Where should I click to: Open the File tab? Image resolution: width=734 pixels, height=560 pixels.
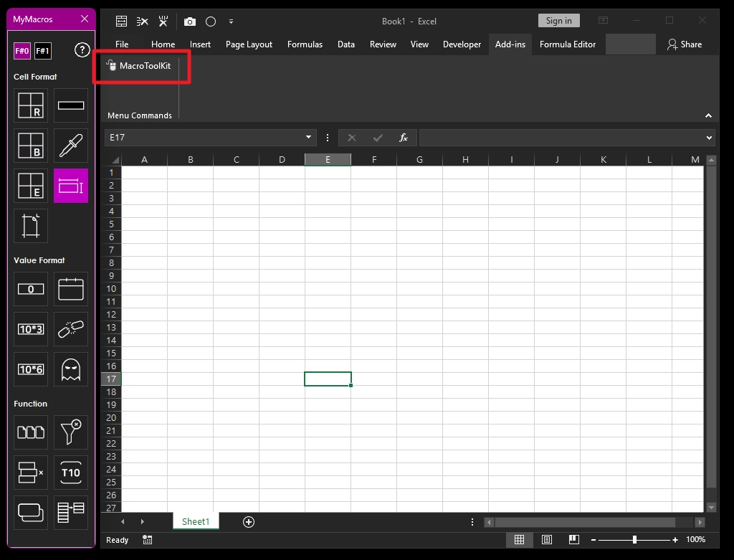(122, 44)
